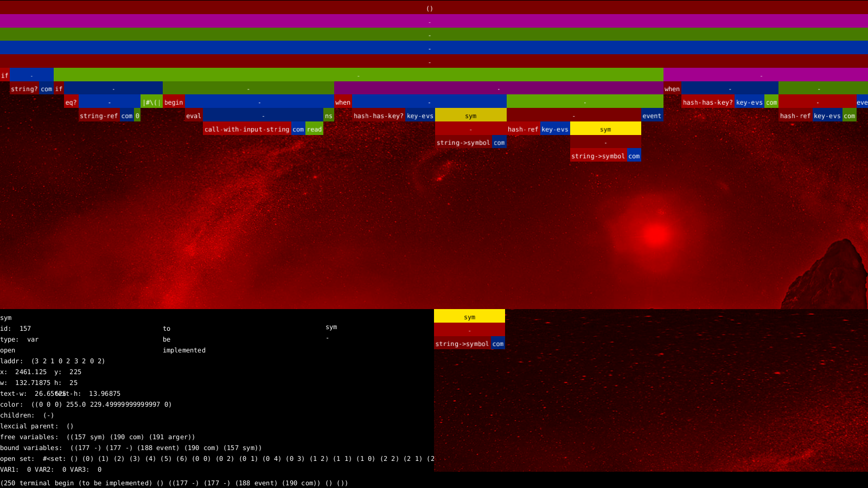868x488 pixels.
Task: Click the "string?" node
Action: pyautogui.click(x=24, y=89)
